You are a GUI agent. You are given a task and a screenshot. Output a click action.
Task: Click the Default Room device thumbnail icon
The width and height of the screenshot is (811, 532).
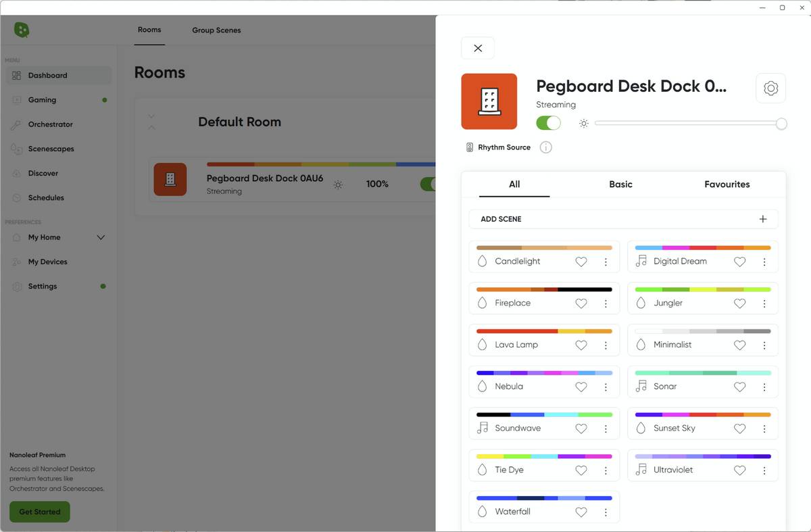[x=170, y=179]
